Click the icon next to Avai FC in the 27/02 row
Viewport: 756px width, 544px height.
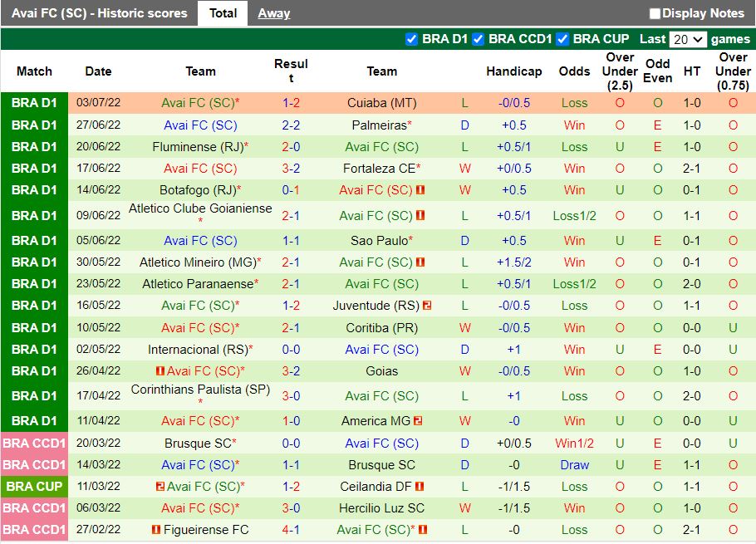tap(422, 529)
